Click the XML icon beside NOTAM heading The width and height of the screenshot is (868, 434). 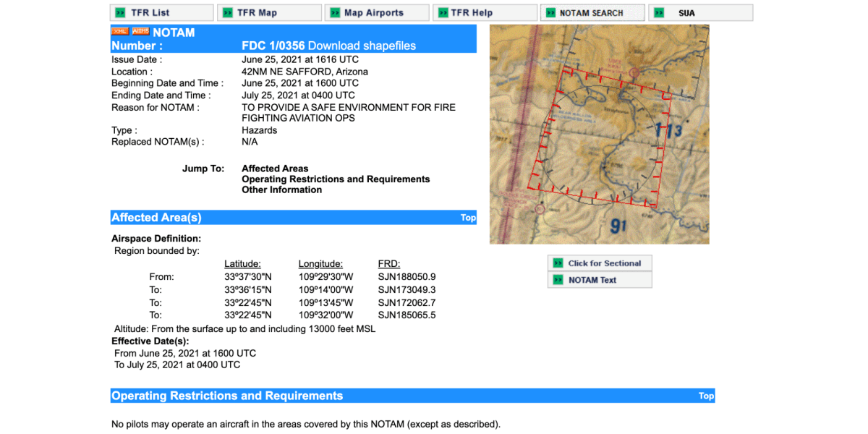[x=119, y=32]
